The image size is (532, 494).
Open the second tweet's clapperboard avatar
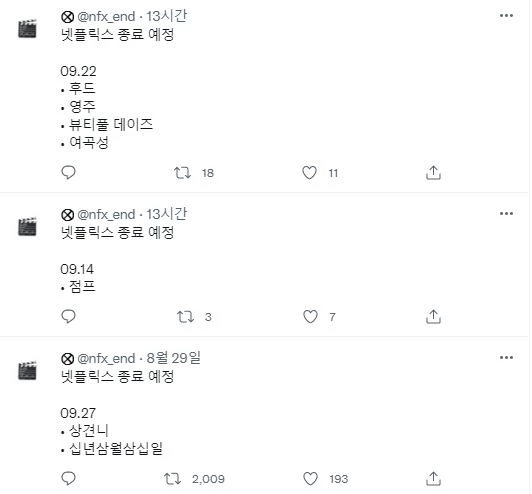pyautogui.click(x=27, y=226)
